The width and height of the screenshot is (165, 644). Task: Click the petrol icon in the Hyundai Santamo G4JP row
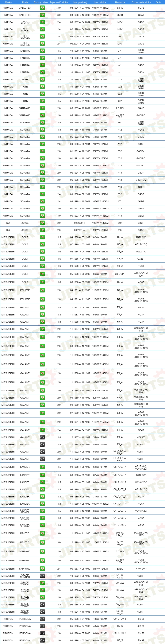[x=42, y=108]
